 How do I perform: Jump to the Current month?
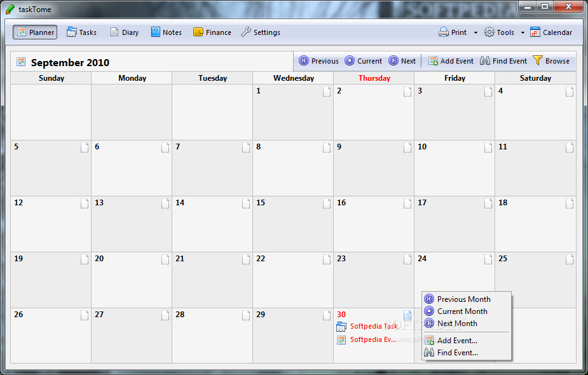click(x=363, y=61)
